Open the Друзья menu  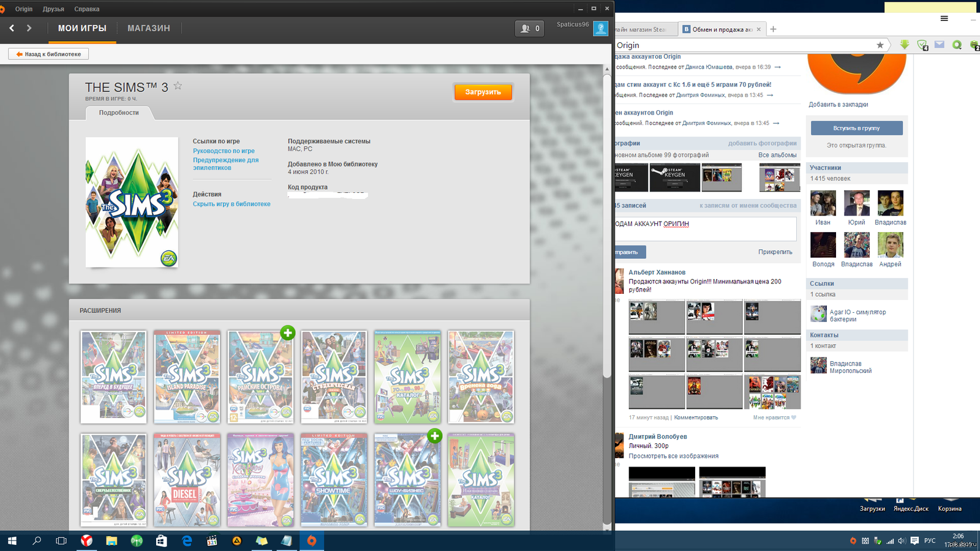pyautogui.click(x=53, y=9)
